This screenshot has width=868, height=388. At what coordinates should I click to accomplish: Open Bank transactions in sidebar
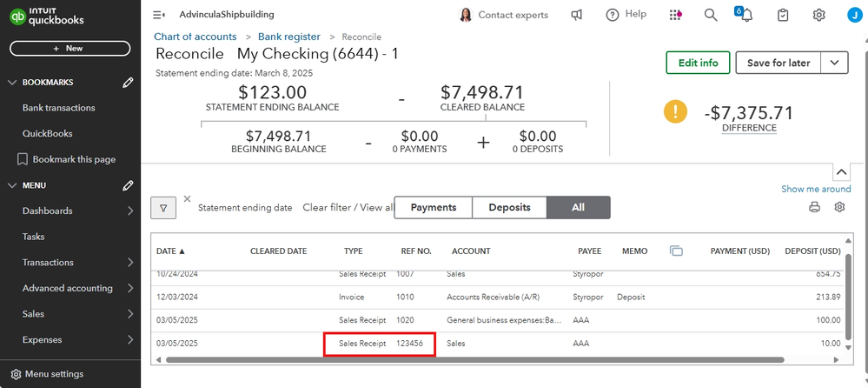(58, 108)
